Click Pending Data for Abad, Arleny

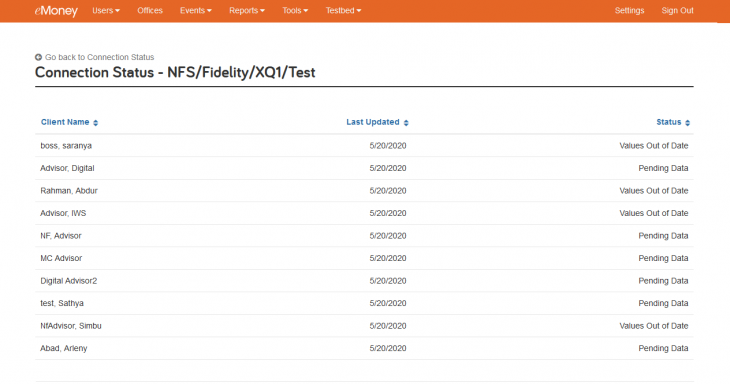click(x=663, y=348)
